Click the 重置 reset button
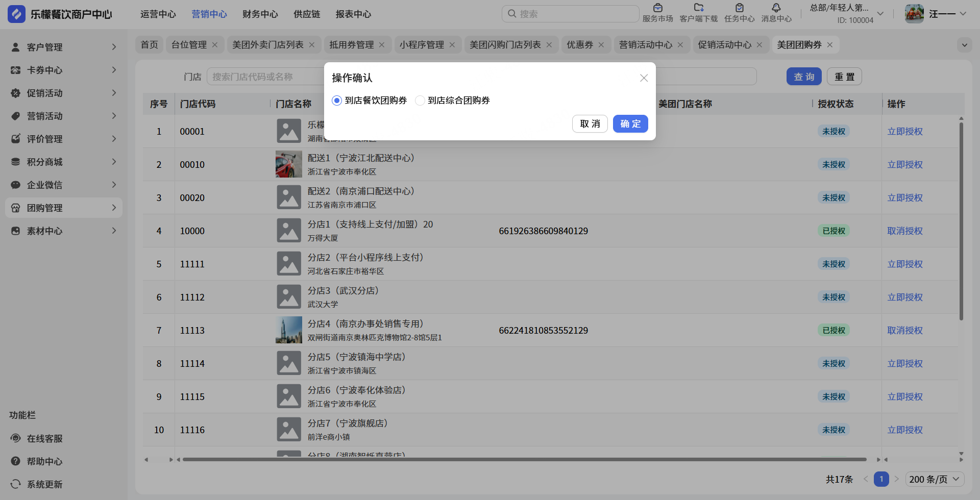Screen dimensions: 980x500 [x=844, y=77]
